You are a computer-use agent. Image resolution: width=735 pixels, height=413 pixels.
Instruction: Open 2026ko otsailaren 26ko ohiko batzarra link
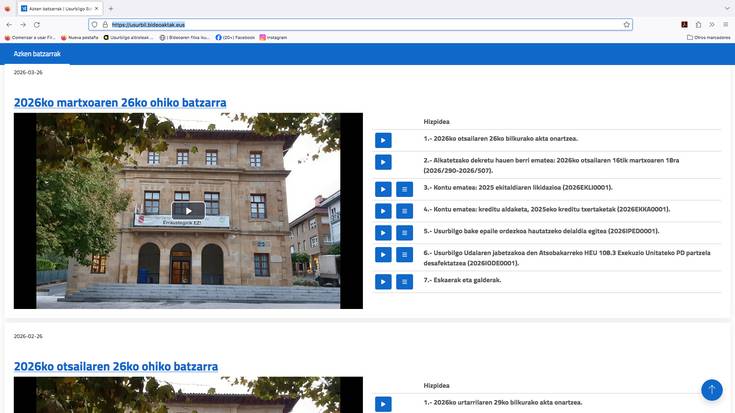click(116, 366)
